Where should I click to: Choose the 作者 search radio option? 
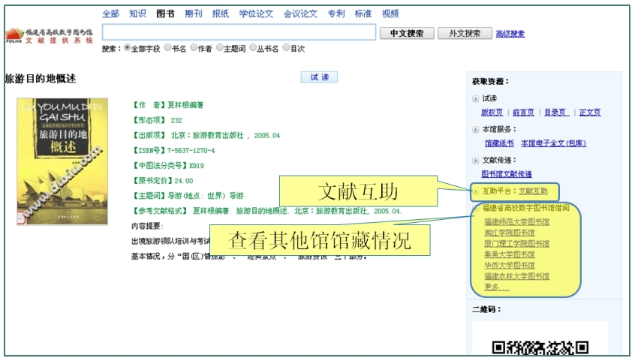click(194, 48)
